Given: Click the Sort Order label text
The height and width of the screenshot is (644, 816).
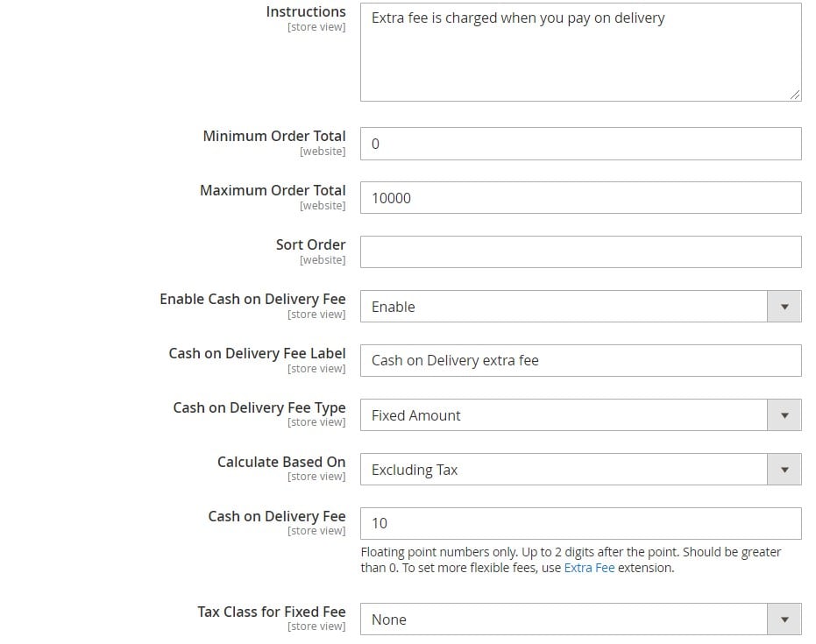Looking at the screenshot, I should point(310,244).
